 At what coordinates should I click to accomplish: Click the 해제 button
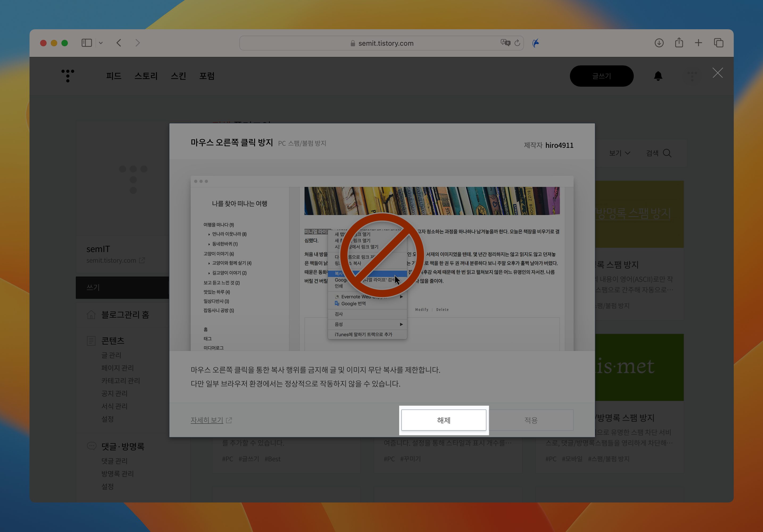pyautogui.click(x=444, y=420)
